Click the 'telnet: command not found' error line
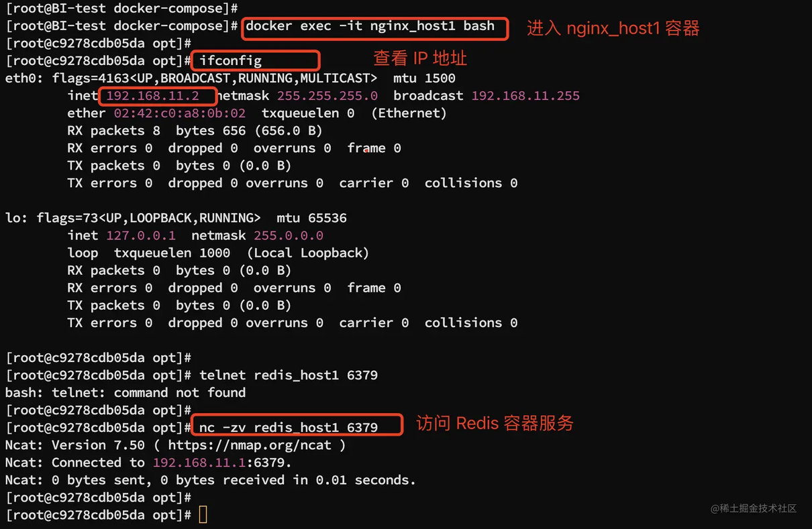Image resolution: width=812 pixels, height=529 pixels. point(125,393)
